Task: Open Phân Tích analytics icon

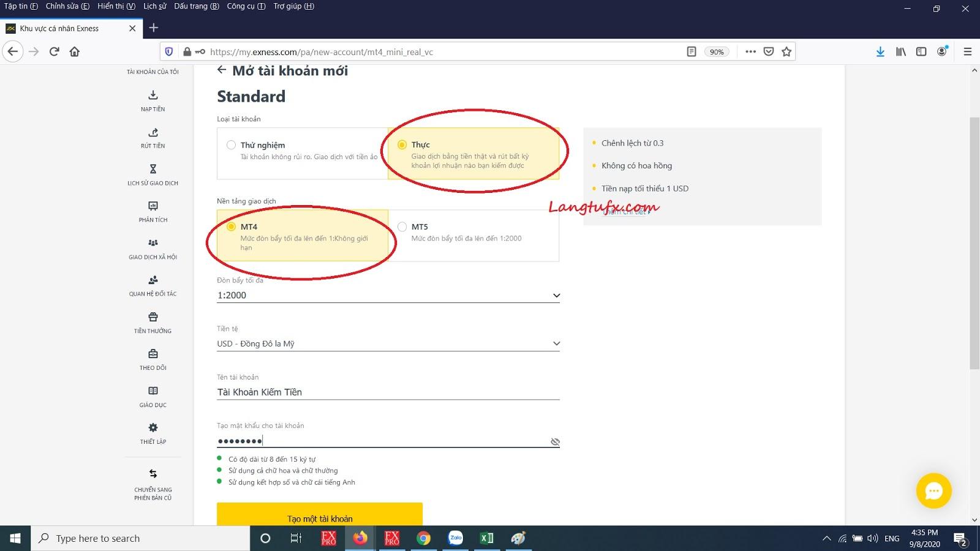Action: (153, 206)
